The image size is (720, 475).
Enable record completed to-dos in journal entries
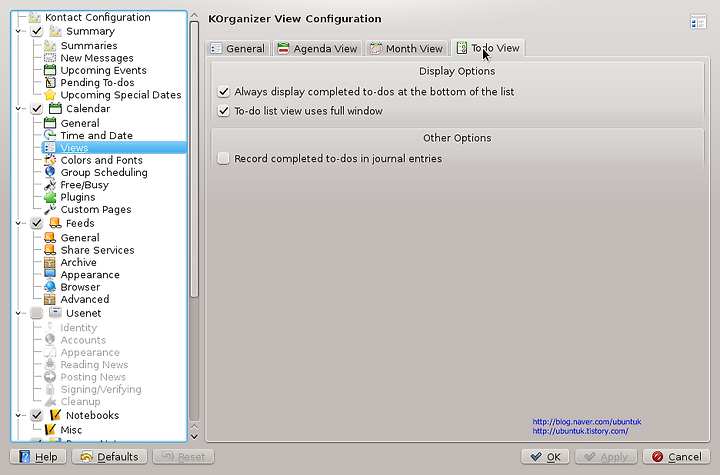(223, 158)
